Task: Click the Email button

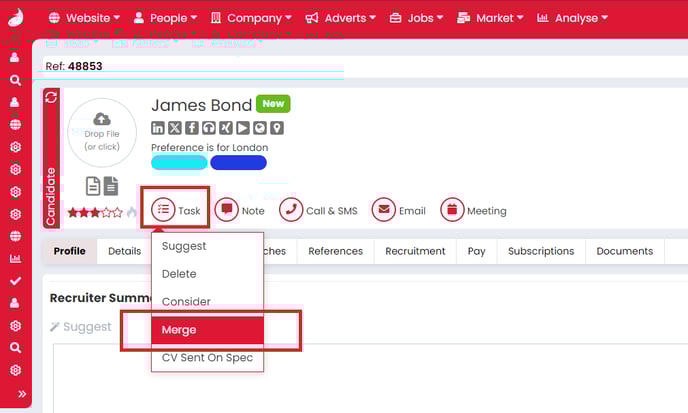Action: 399,210
